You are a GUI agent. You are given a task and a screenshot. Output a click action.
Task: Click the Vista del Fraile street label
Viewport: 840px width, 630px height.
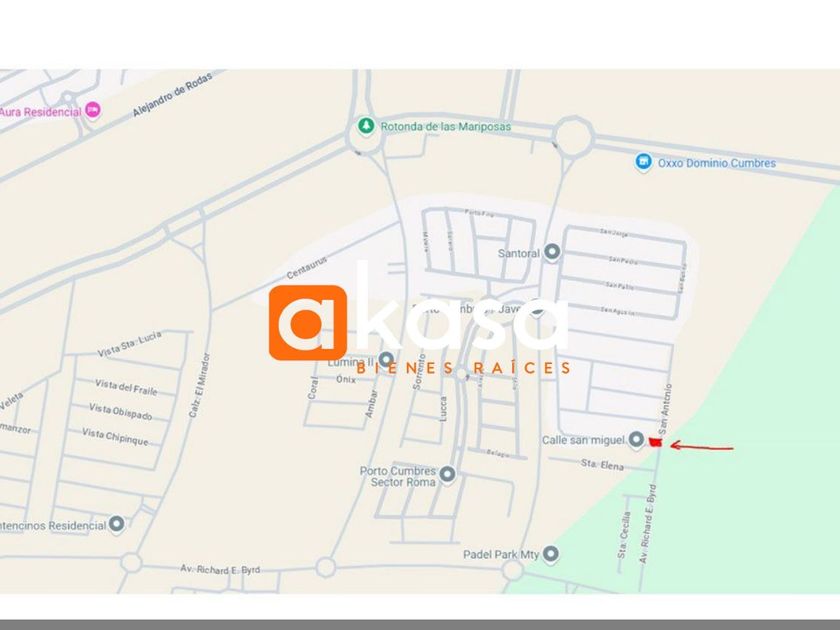(126, 387)
